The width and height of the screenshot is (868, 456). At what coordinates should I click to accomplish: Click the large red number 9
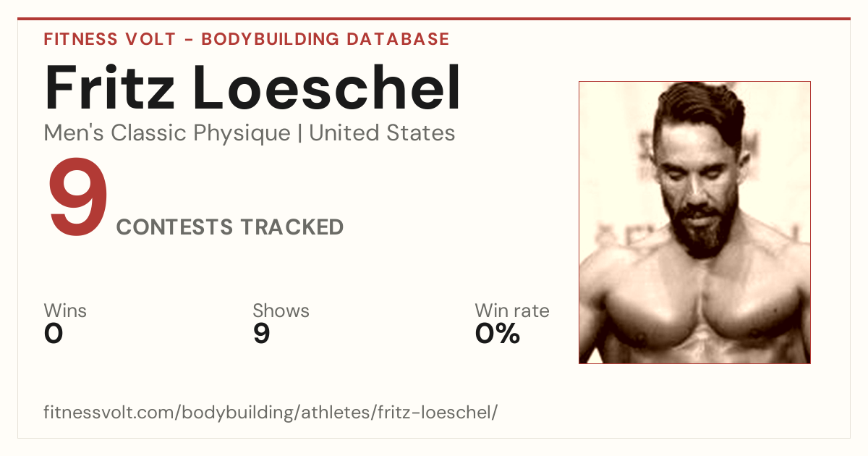click(78, 198)
